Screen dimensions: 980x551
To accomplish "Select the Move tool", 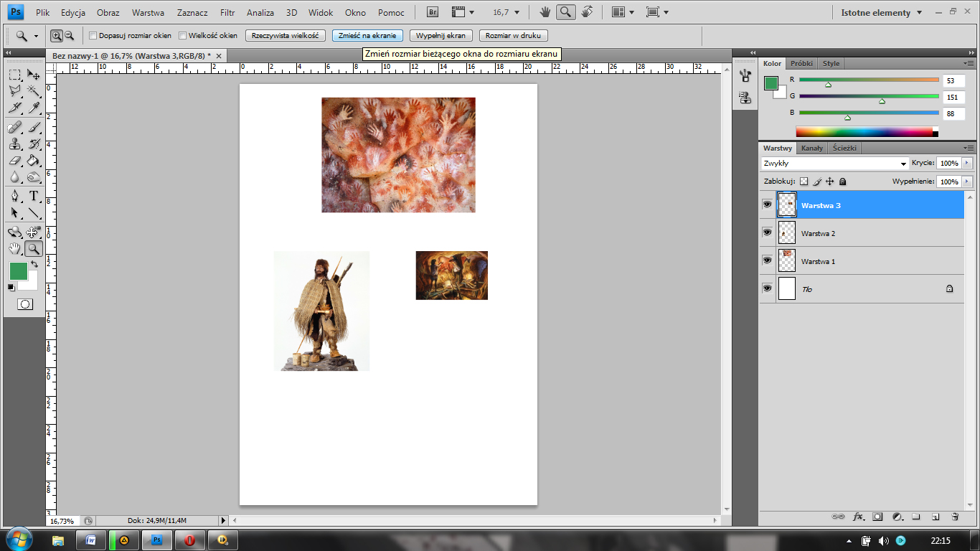I will (34, 75).
